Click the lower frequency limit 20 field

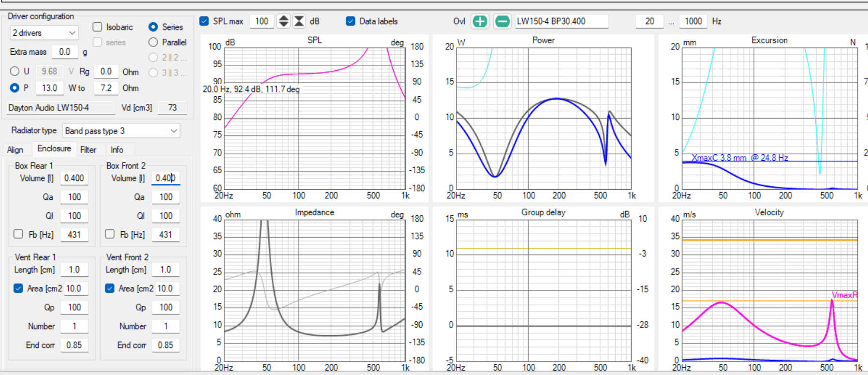[x=649, y=21]
